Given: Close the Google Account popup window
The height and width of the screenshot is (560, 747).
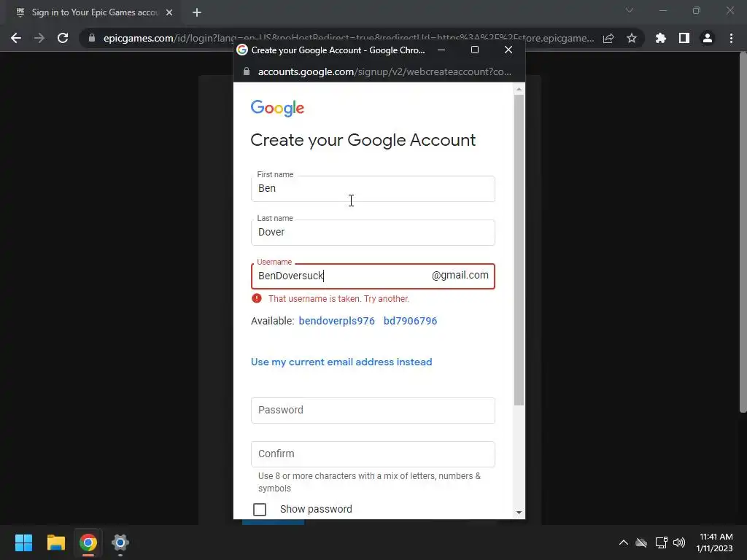Looking at the screenshot, I should point(508,50).
